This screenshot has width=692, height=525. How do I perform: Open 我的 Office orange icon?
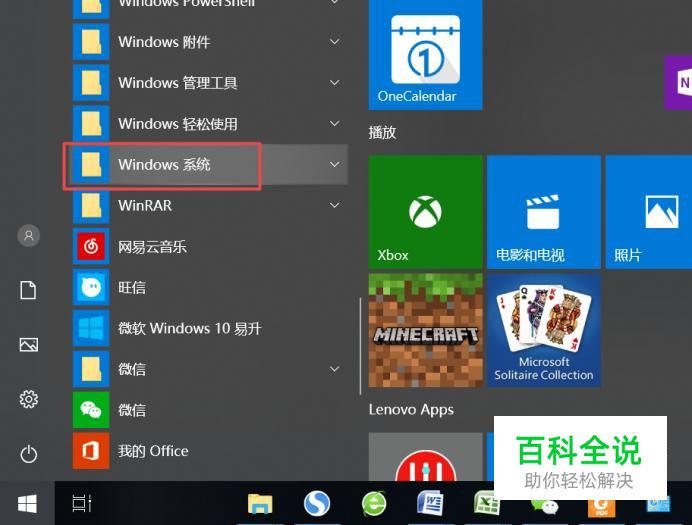[91, 451]
